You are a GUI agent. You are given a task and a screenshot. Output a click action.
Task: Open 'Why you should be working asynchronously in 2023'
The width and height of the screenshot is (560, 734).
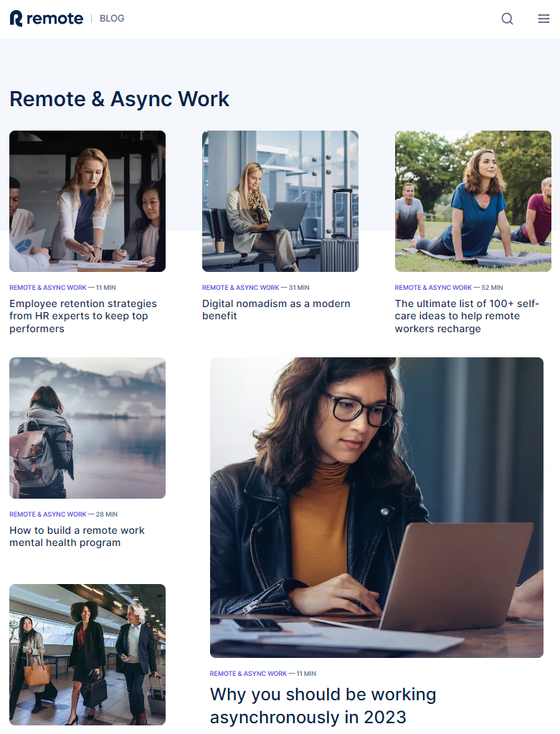click(323, 705)
